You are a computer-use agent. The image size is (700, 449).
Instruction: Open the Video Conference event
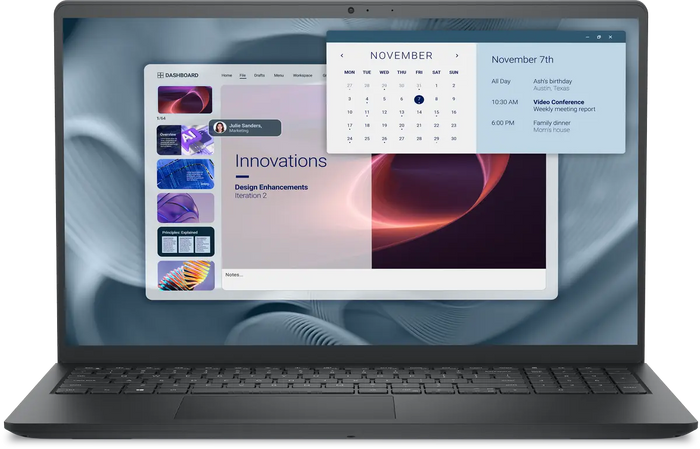click(558, 102)
